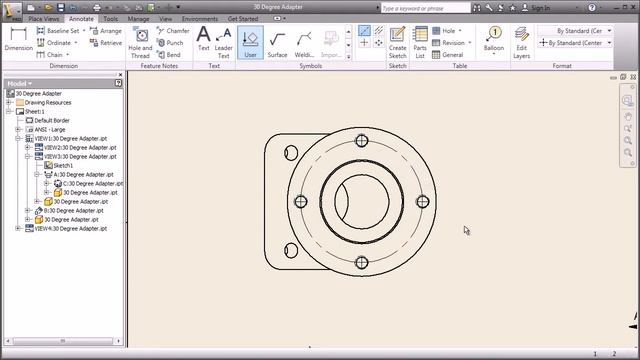Screen dimensions: 640x360
Task: Expand ANSI - Large node
Action: 18,129
